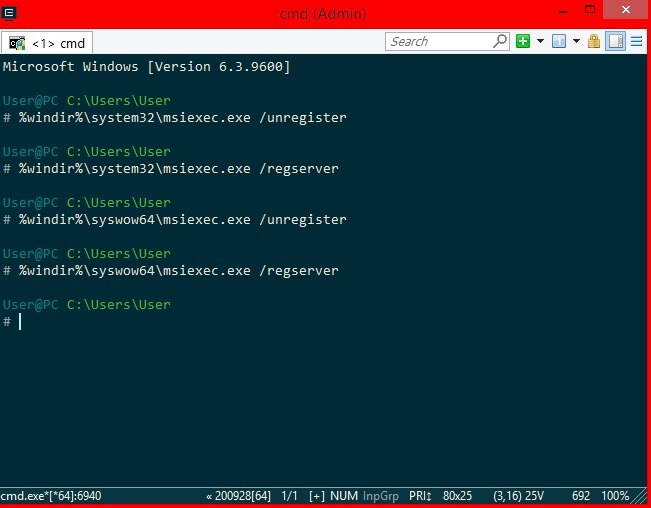Click the system32 /regserver command line
The image size is (651, 508).
tap(171, 169)
